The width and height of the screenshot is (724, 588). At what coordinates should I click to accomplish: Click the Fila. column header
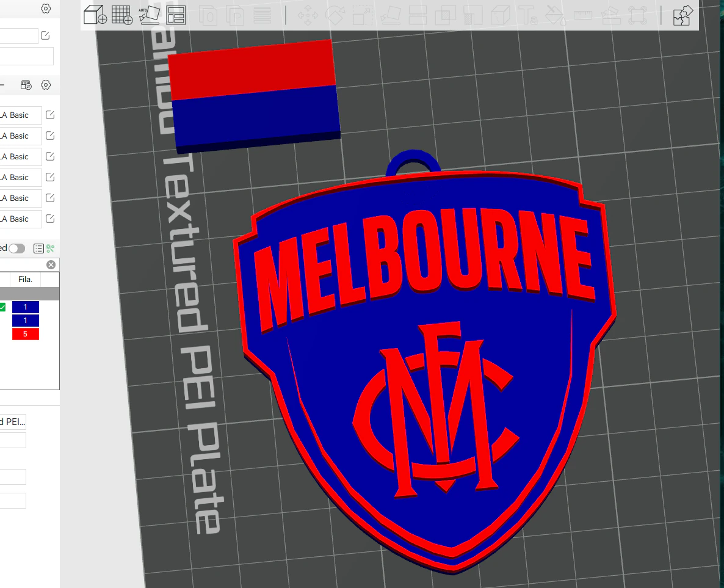[x=25, y=280]
